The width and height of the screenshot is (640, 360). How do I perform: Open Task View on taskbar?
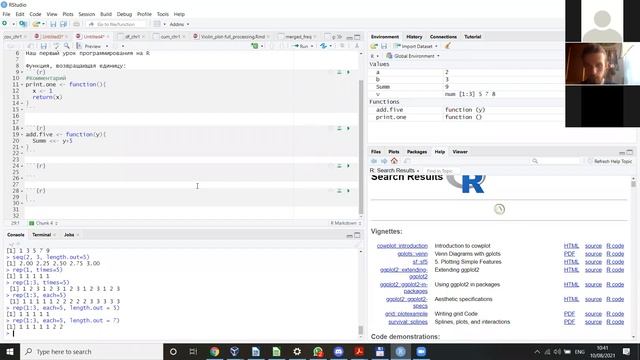click(x=193, y=351)
